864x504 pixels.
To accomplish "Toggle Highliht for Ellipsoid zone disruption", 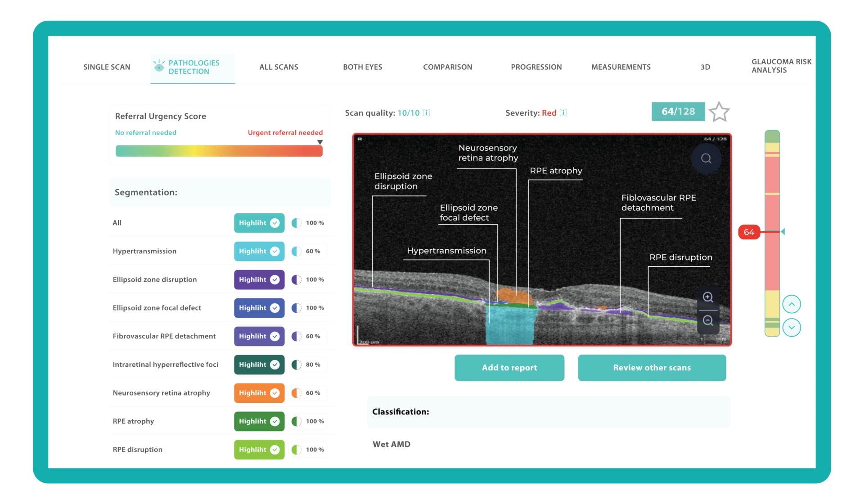I will point(259,279).
